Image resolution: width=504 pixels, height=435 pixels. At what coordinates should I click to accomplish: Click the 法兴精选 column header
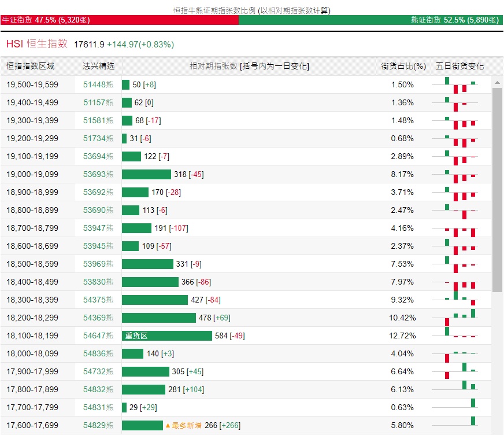99,67
